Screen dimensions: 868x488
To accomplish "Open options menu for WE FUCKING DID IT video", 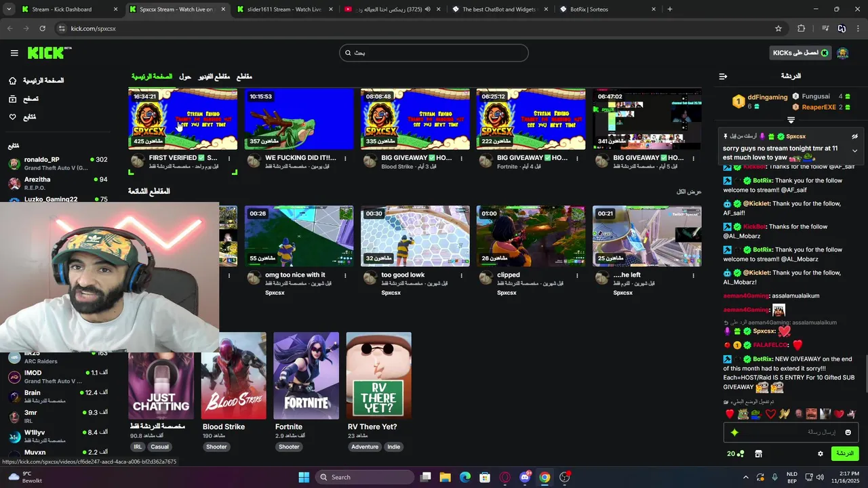I will (345, 159).
